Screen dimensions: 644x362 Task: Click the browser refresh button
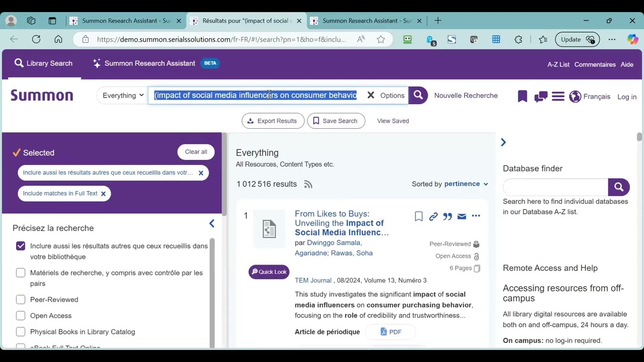coord(36,39)
